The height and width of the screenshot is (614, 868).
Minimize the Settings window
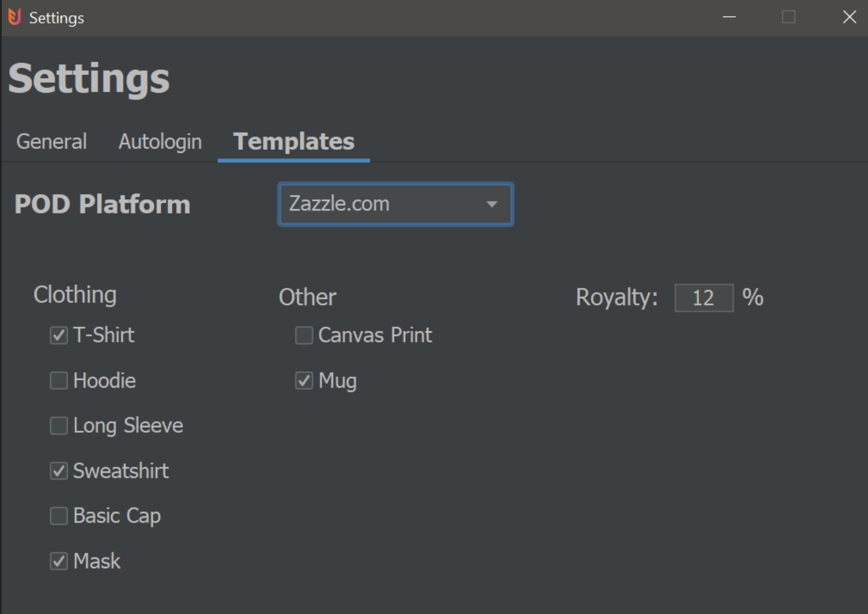pos(729,17)
